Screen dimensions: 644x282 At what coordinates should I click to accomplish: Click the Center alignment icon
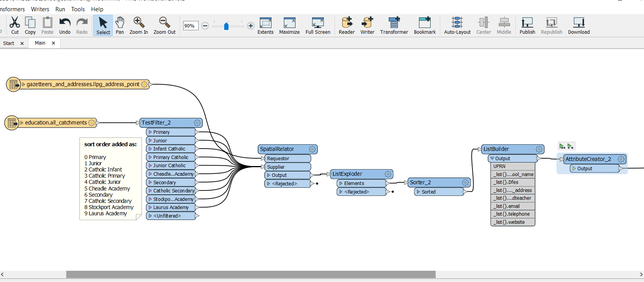coord(484,26)
